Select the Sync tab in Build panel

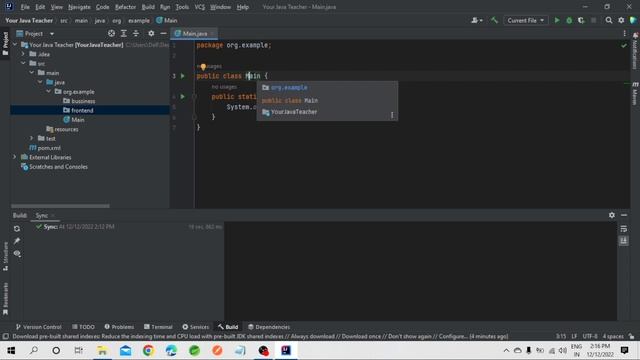42,216
